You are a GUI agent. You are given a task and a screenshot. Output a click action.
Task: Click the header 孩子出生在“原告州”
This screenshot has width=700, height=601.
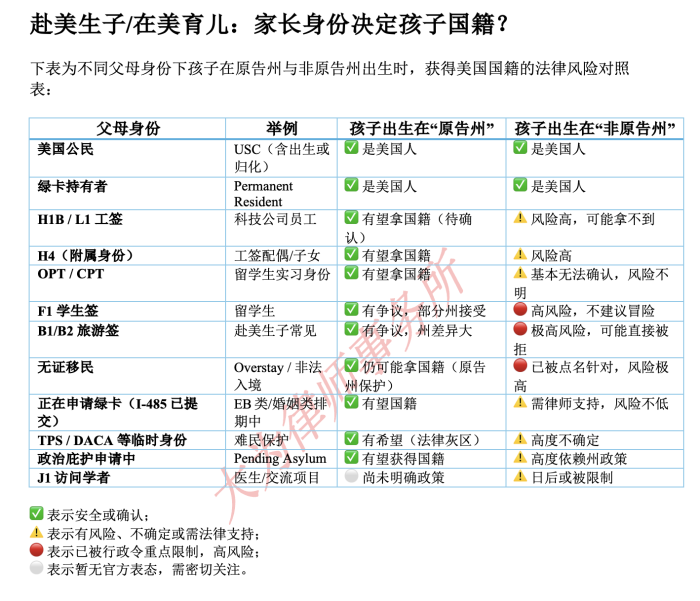click(422, 129)
